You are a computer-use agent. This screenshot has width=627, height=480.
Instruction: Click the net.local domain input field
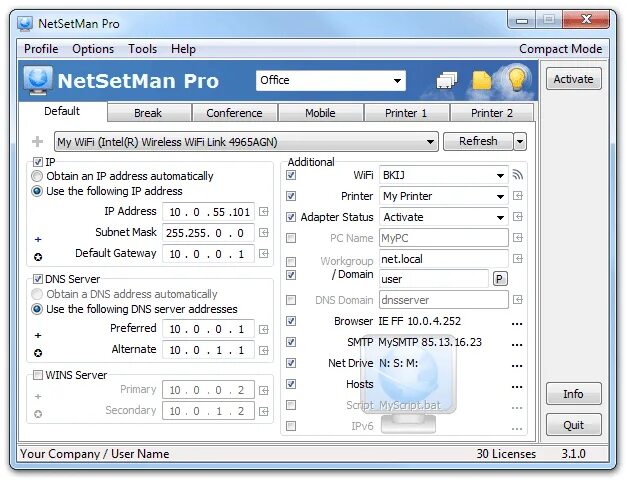coord(443,259)
